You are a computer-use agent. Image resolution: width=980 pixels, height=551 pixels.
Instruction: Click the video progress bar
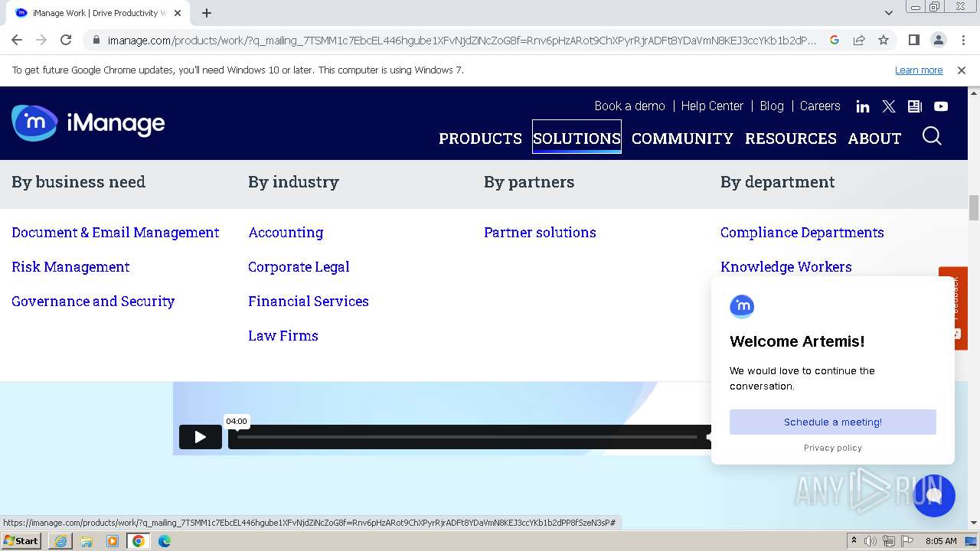(x=467, y=437)
